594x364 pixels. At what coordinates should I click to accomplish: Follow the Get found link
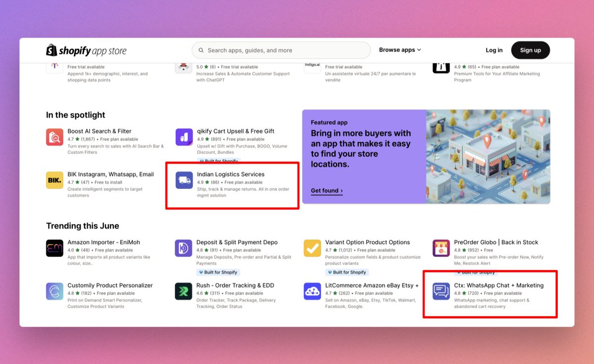point(327,191)
